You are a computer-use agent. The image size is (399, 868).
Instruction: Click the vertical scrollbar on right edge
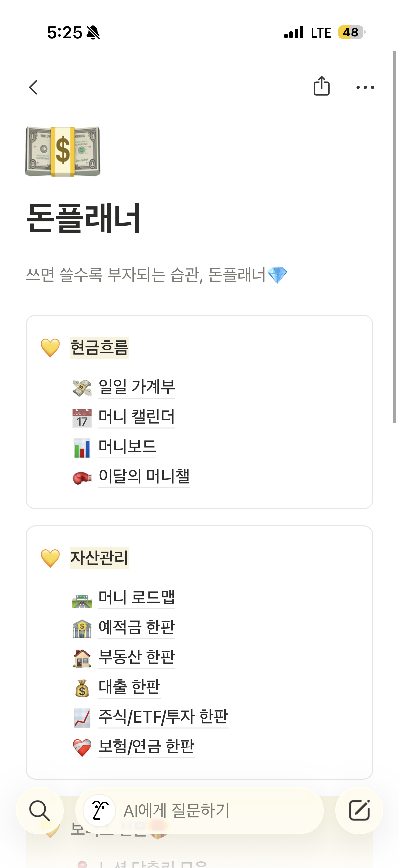[x=394, y=237]
